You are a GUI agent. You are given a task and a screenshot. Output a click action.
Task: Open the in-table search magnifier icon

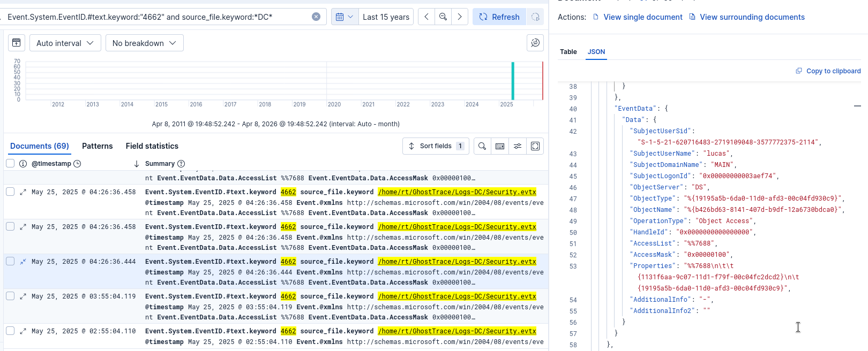[x=482, y=146]
